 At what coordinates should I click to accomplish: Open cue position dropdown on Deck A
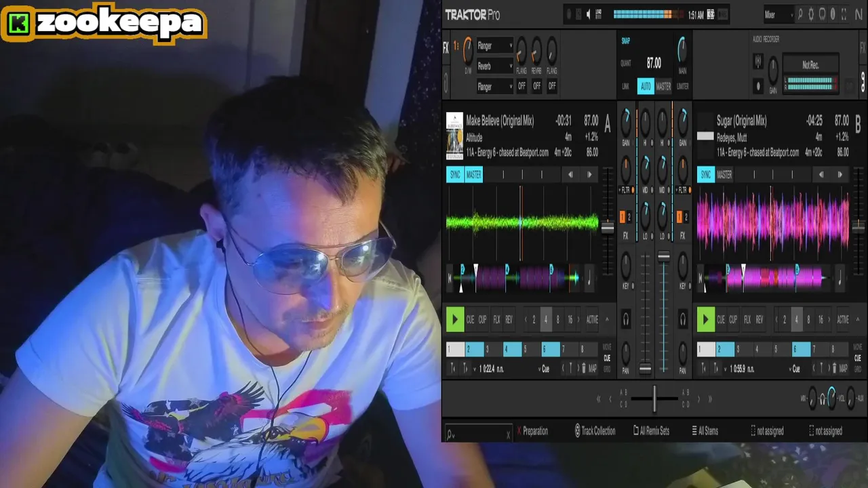click(x=475, y=369)
